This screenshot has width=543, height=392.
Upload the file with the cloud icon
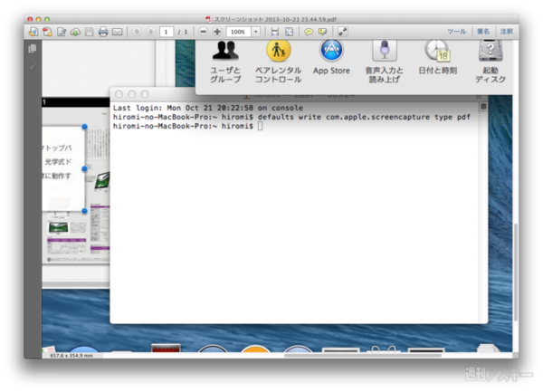point(75,32)
